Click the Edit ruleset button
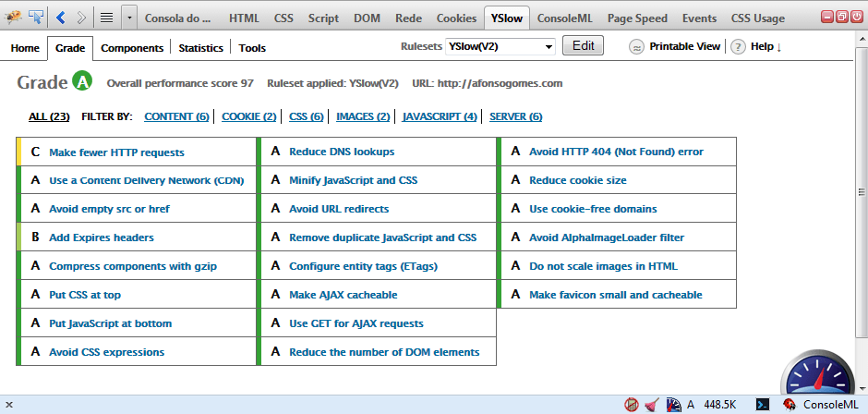This screenshot has width=868, height=414. coord(583,45)
